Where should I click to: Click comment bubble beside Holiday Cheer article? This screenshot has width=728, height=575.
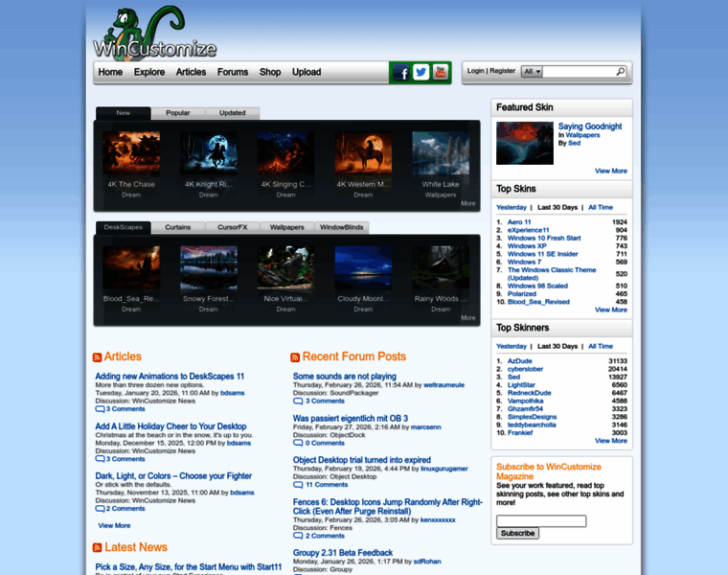100,459
